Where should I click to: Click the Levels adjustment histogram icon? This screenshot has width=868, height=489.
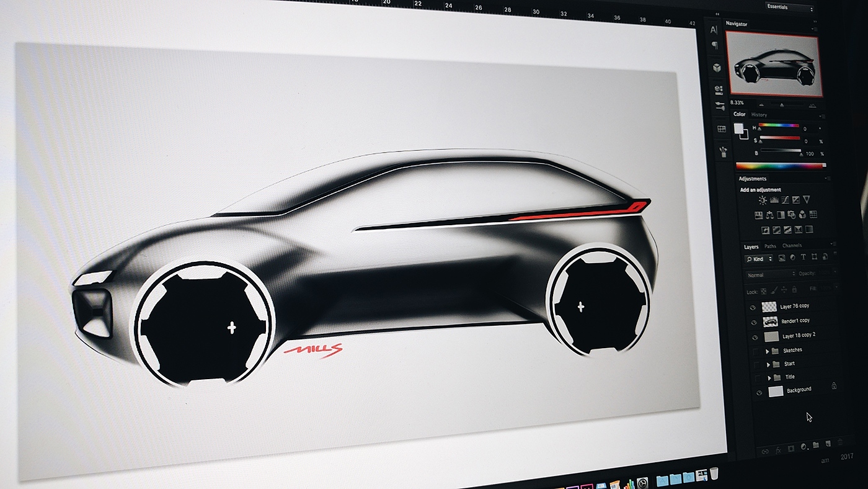[774, 200]
